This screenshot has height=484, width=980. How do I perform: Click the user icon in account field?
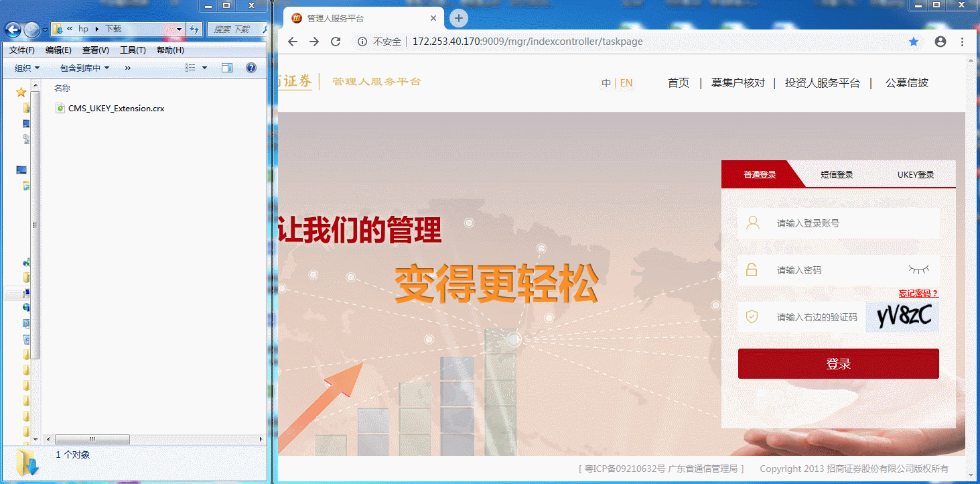point(753,223)
